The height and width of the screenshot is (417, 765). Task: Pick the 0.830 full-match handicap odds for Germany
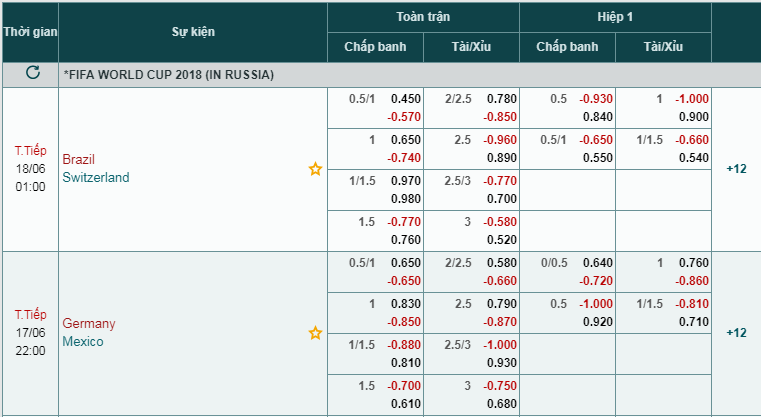[404, 305]
